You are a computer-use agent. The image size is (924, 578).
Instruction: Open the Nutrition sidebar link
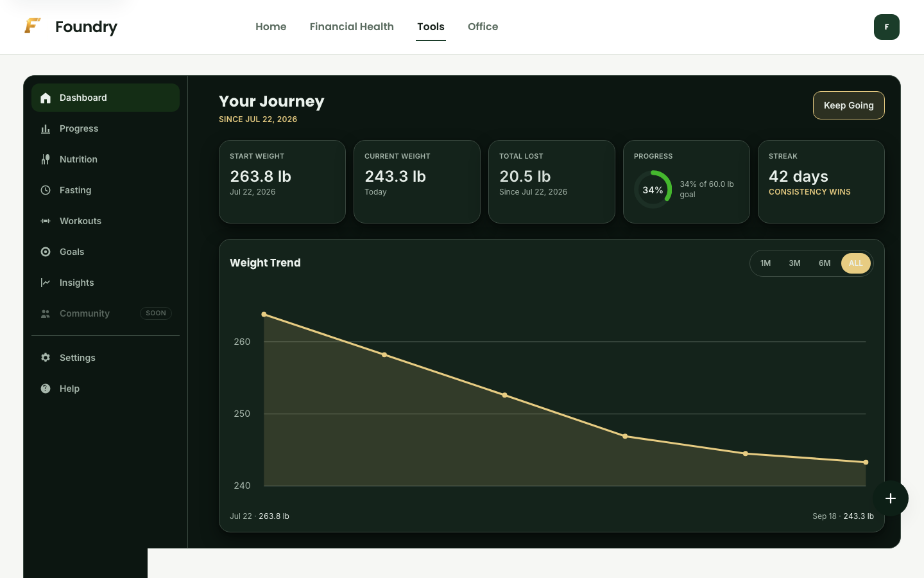click(x=105, y=159)
